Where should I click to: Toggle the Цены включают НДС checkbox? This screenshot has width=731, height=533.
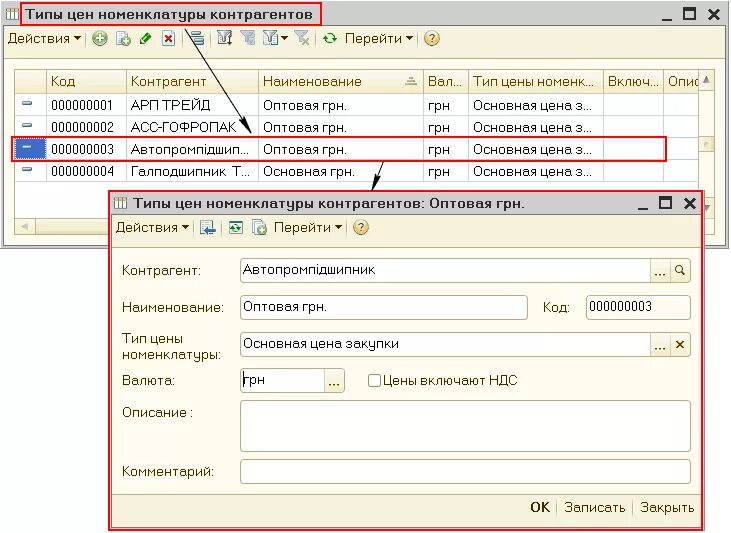click(x=374, y=381)
